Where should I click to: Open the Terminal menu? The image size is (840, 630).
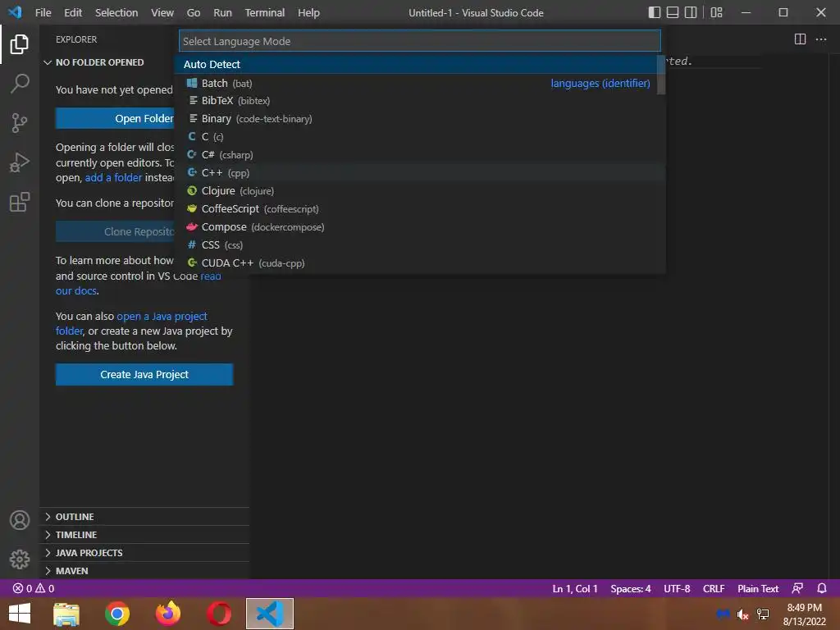click(x=265, y=12)
